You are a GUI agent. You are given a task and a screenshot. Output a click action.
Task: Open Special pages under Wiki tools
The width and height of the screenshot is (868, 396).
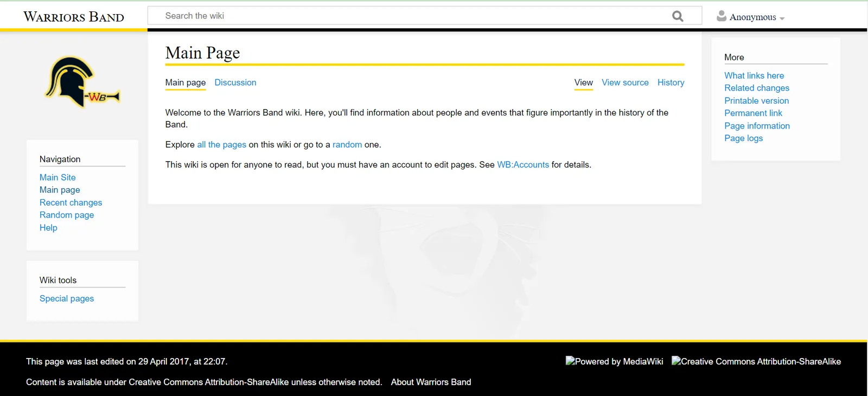point(67,298)
